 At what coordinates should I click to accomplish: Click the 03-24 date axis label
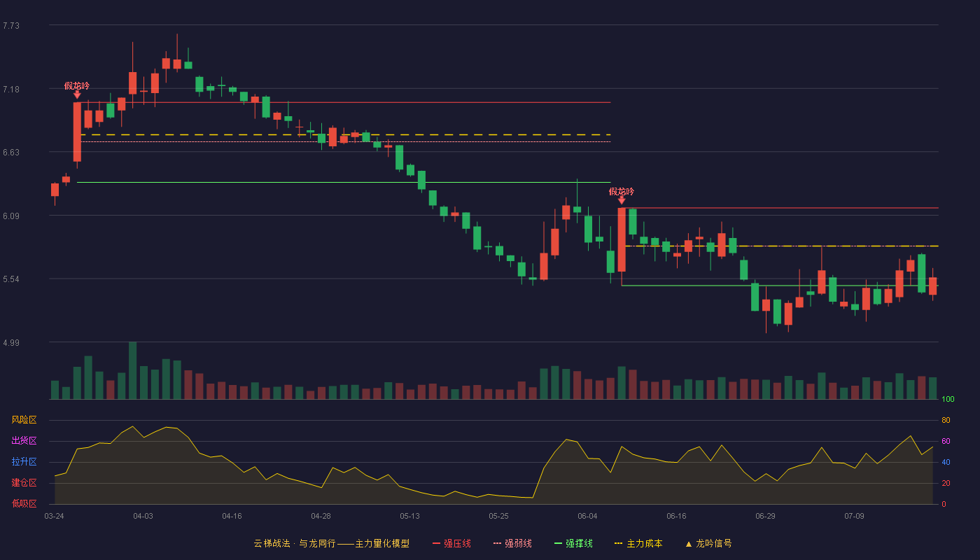point(54,516)
